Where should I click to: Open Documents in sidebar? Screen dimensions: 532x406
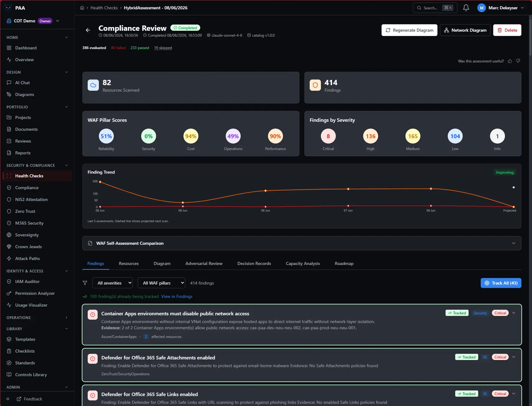37,129
